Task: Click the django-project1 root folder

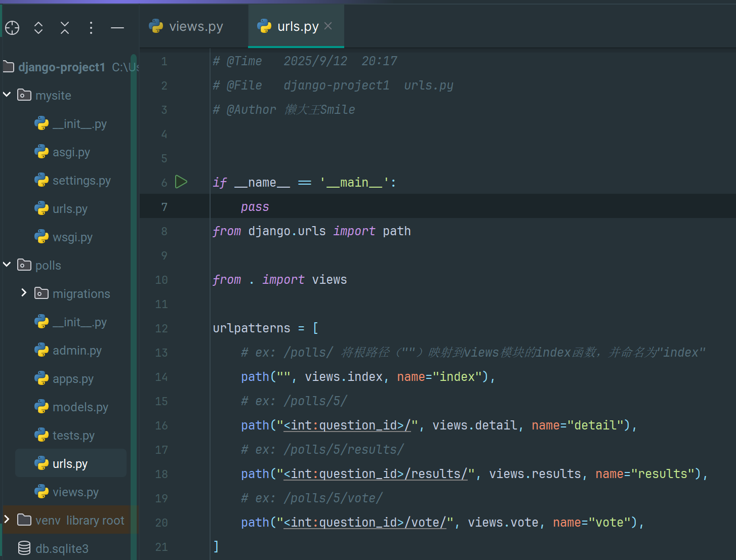Action: (61, 67)
